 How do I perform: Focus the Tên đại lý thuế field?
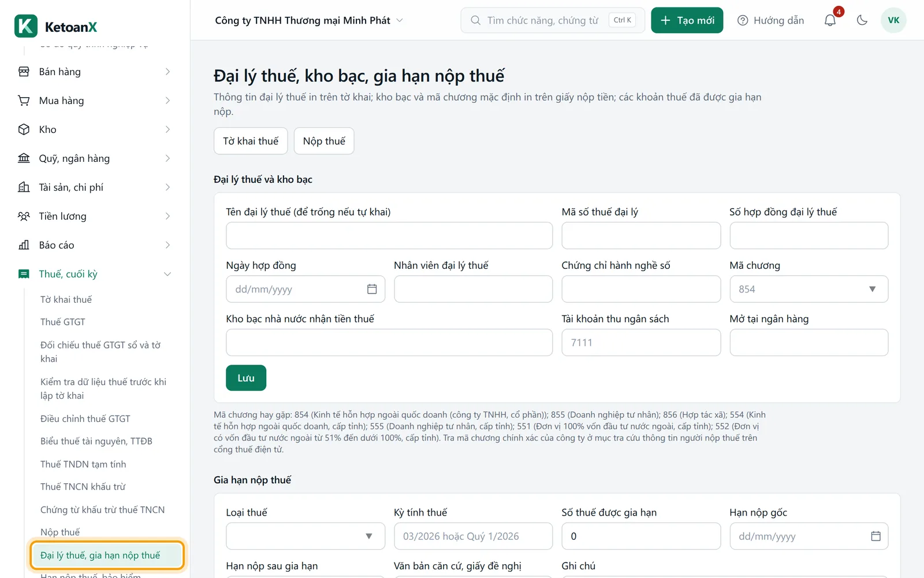pos(389,236)
